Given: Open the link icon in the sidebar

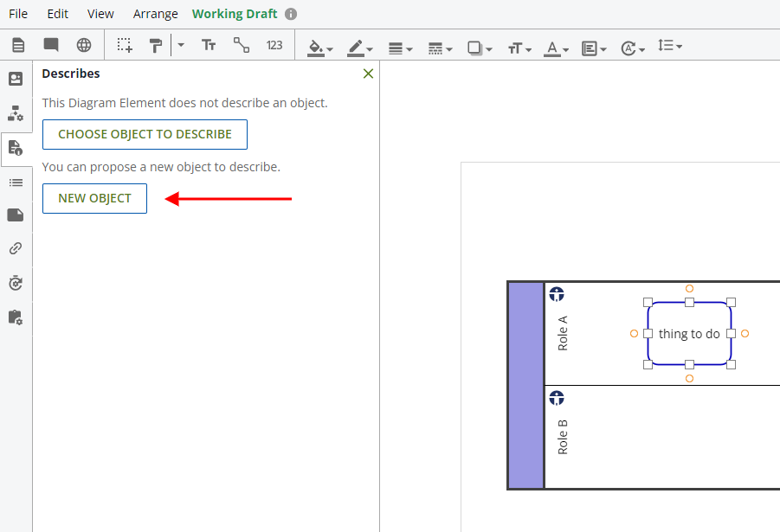Looking at the screenshot, I should (16, 249).
